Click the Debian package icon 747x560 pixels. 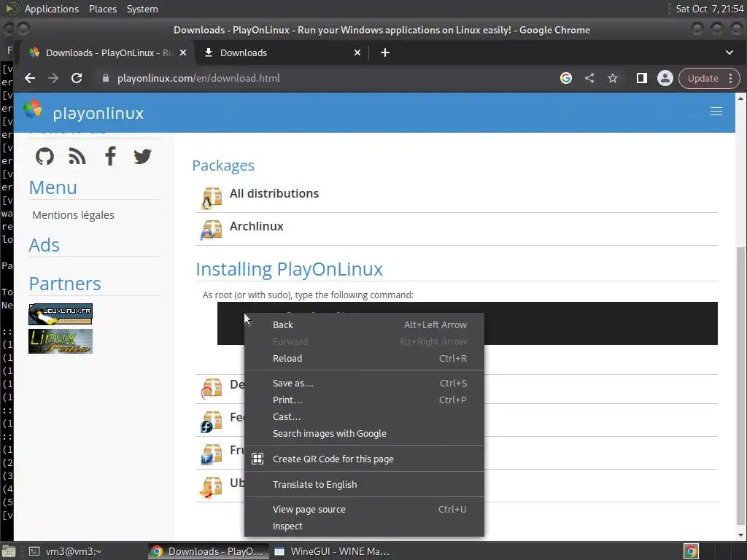[x=212, y=388]
